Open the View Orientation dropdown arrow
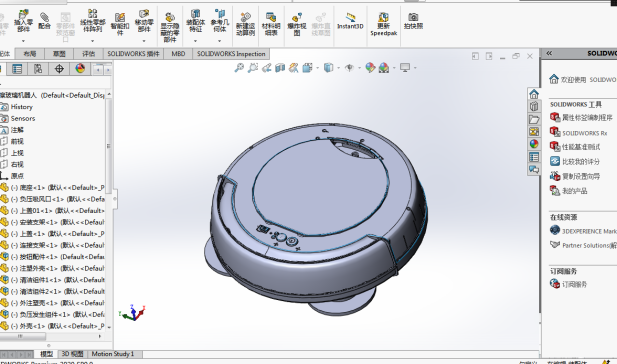The height and width of the screenshot is (364, 617). (x=318, y=68)
